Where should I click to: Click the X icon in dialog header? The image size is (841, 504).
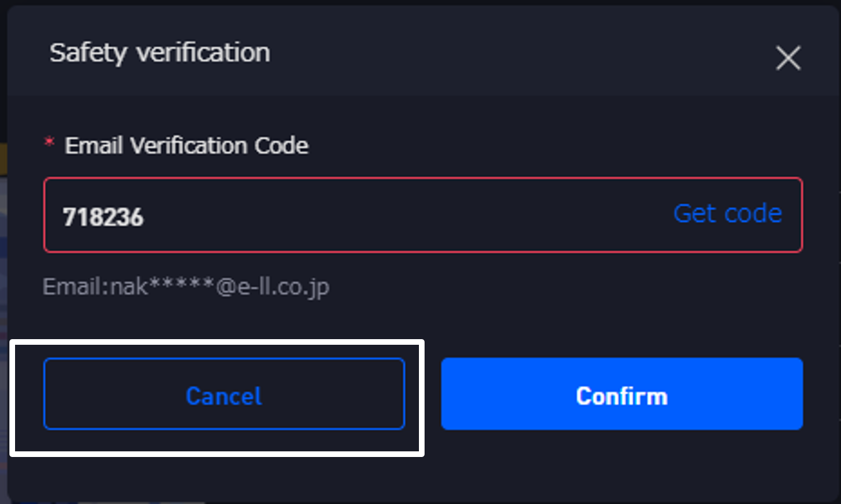[x=788, y=58]
